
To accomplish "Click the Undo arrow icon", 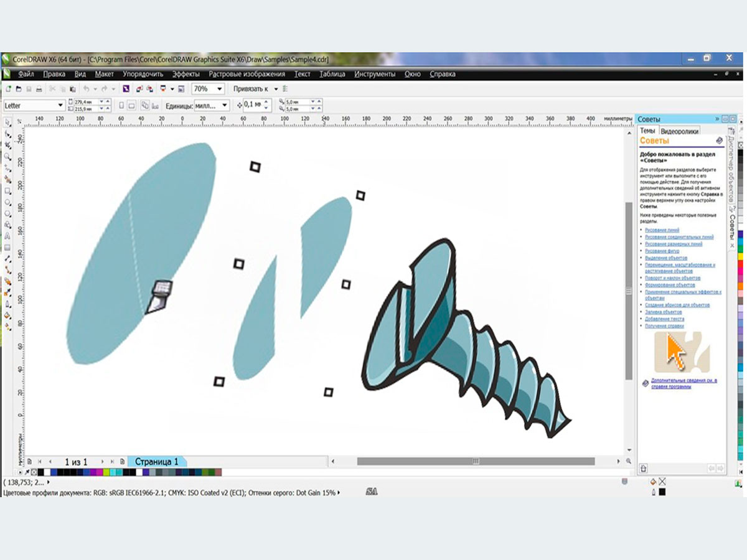I will 86,89.
